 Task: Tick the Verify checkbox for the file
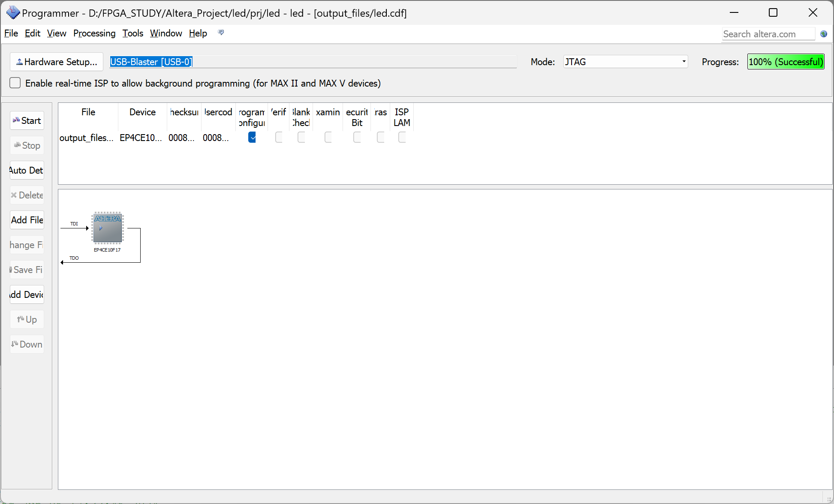tap(279, 138)
